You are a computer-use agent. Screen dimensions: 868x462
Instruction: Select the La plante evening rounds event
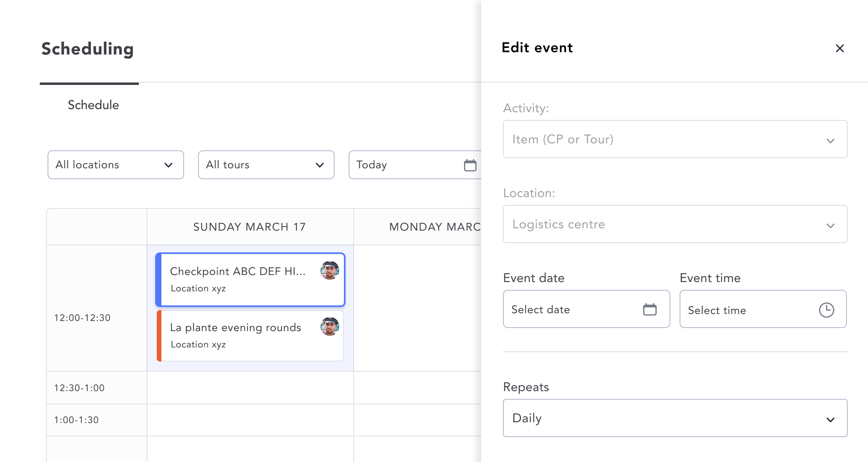[x=250, y=335]
